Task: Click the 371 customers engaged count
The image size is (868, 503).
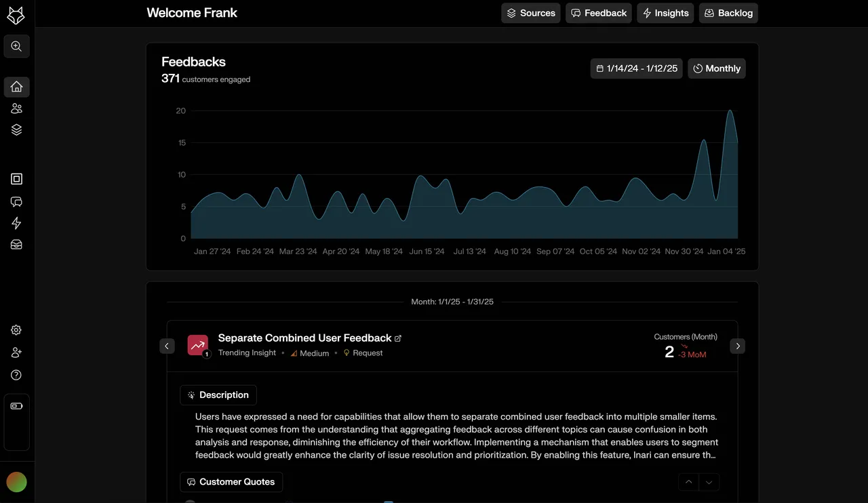Action: [x=205, y=79]
